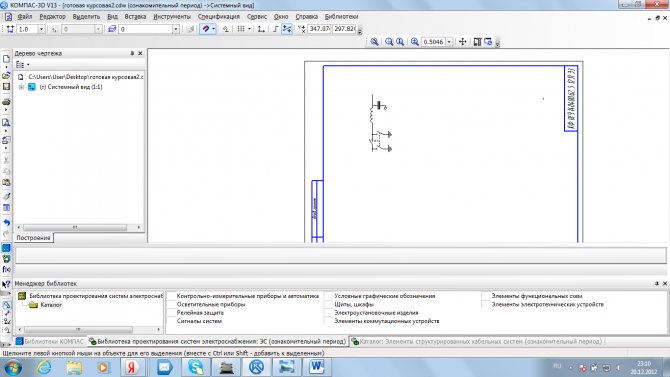Click the layer state icon in toolbar
The width and height of the screenshot is (670, 377).
112,29
